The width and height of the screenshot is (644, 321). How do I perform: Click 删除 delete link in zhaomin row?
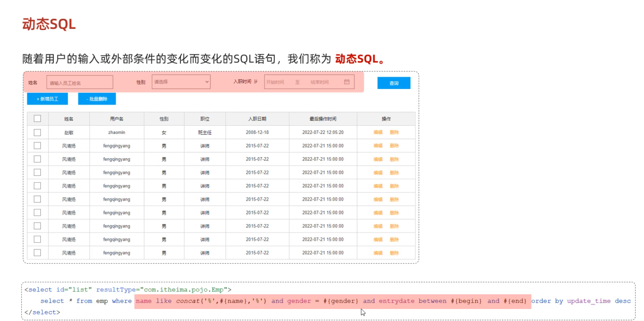394,132
